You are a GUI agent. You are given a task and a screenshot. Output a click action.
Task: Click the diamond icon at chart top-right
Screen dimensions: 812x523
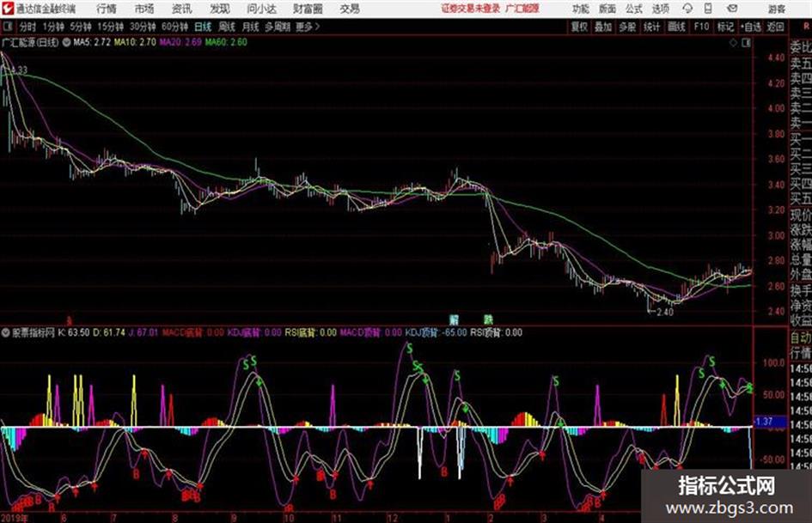click(733, 43)
